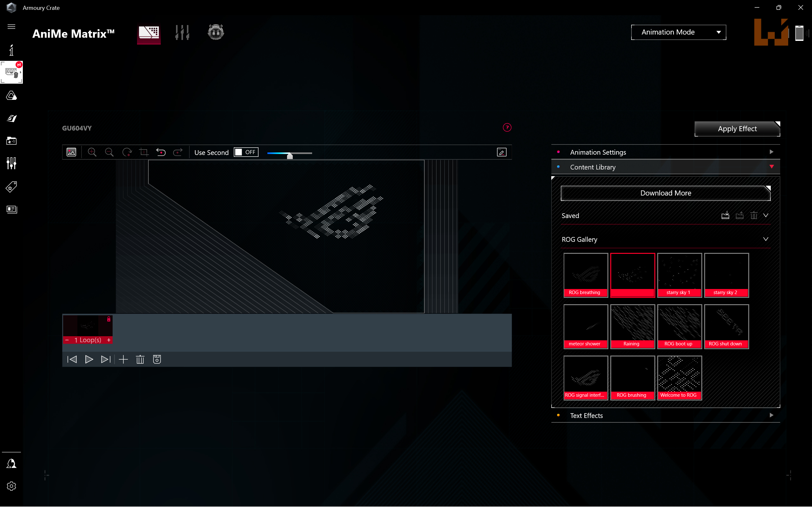Select the Raining gallery thumbnail
The width and height of the screenshot is (812, 507).
[632, 326]
